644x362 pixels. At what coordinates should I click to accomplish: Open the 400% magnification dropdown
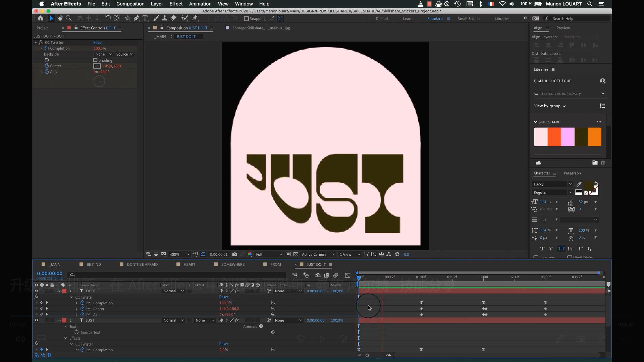pos(179,254)
